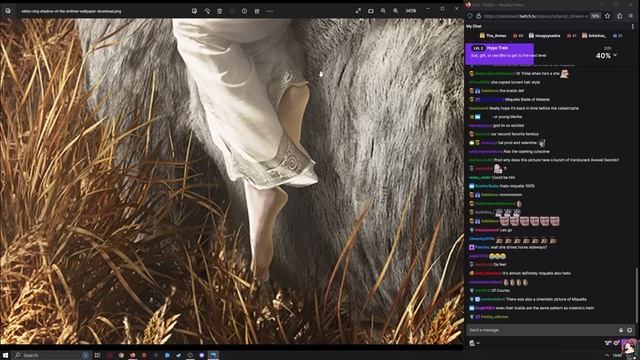640x360 pixels.
Task: Click the full screen arrows icon
Action: point(358,11)
